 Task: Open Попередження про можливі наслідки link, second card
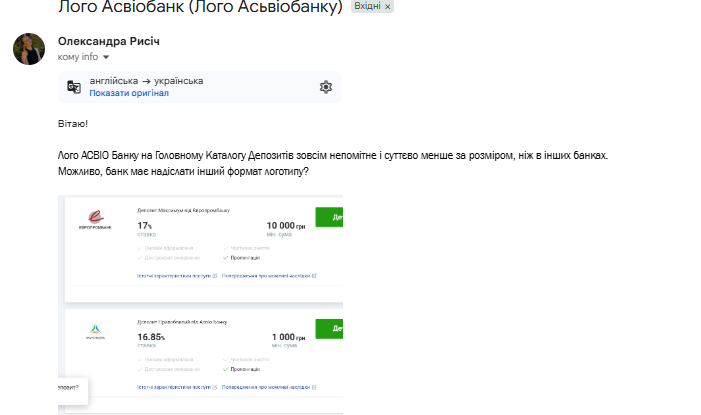tap(269, 387)
